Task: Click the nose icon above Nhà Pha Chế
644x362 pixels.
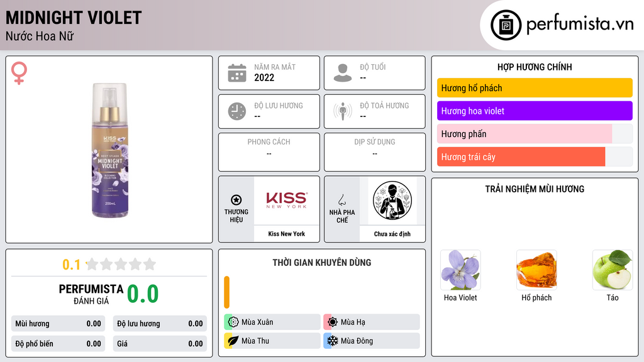Action: 341,200
